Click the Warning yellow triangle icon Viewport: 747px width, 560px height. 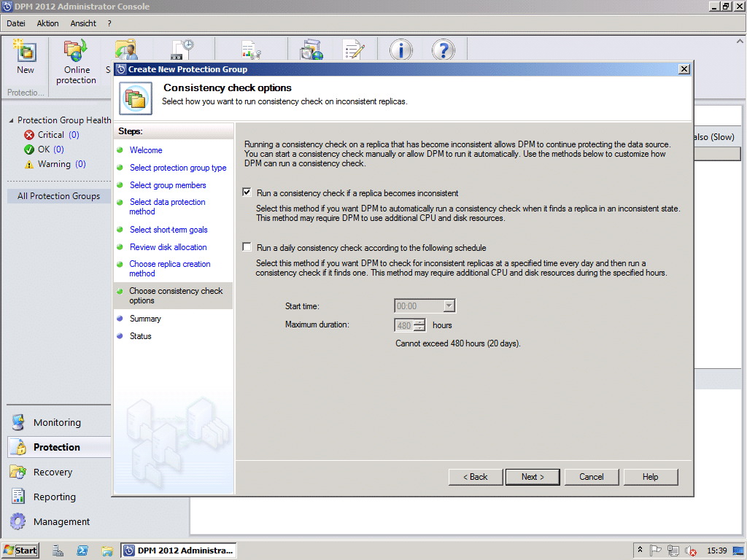tap(29, 164)
